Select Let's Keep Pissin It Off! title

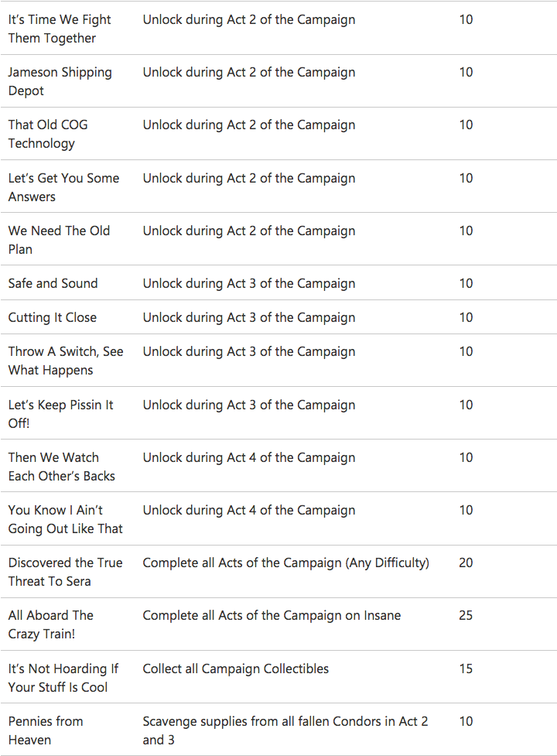(60, 414)
